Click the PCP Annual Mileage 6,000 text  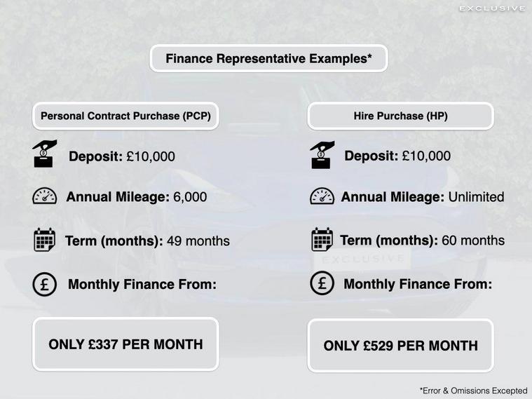(137, 197)
